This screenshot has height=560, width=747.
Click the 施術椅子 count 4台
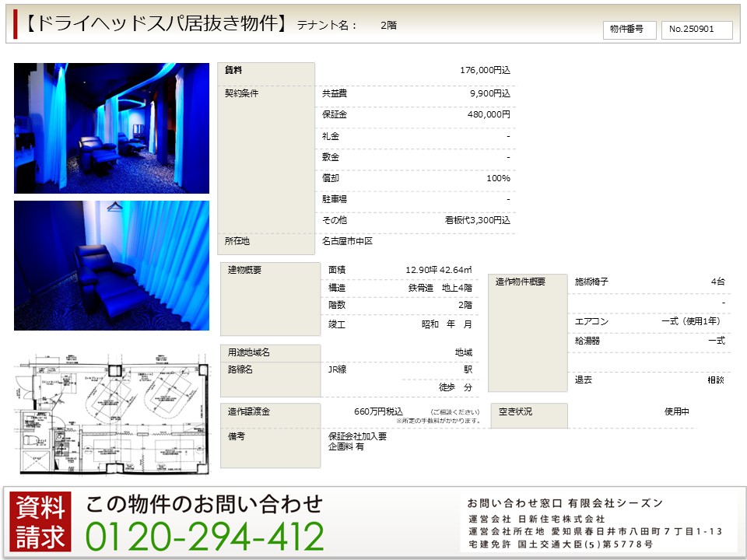[718, 282]
